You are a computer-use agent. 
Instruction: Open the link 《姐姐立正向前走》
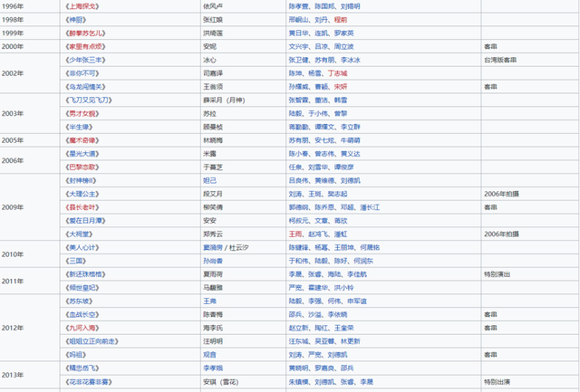coord(92,341)
